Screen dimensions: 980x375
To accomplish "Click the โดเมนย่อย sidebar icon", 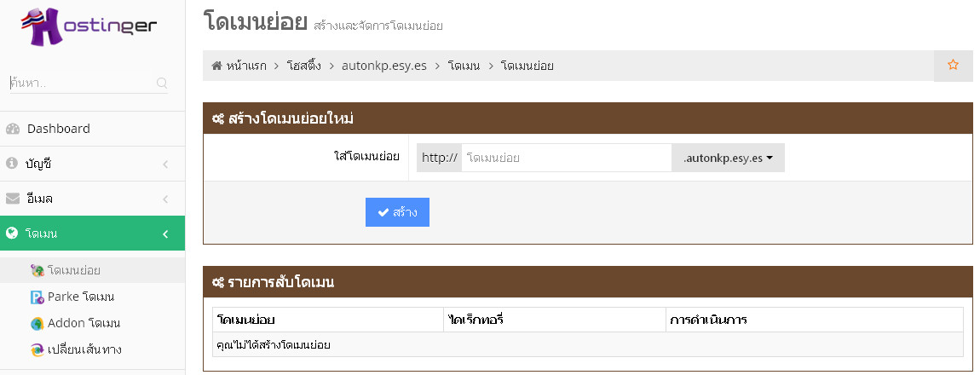I will click(37, 271).
